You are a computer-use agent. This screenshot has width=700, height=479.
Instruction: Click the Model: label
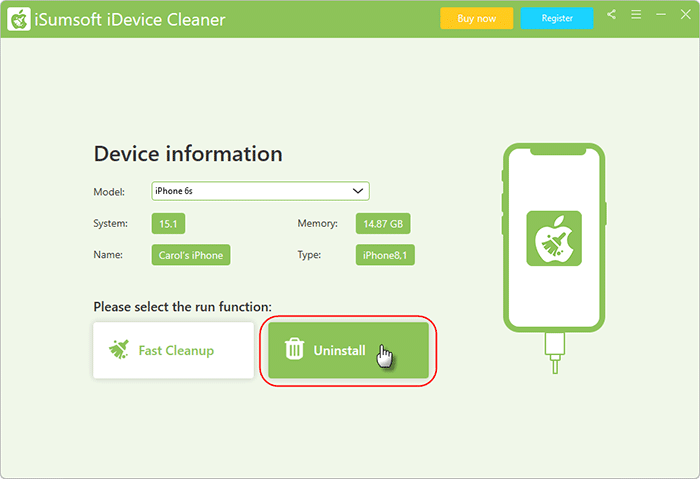coord(109,192)
